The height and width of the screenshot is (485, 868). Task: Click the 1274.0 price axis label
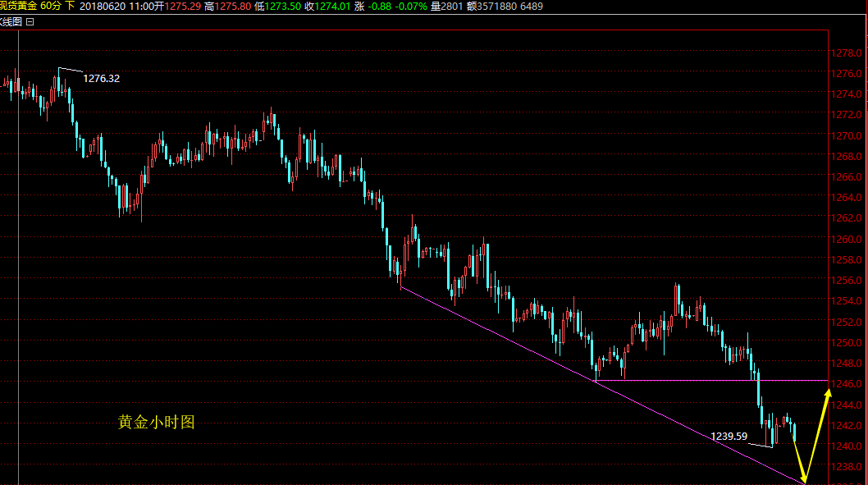pos(847,94)
